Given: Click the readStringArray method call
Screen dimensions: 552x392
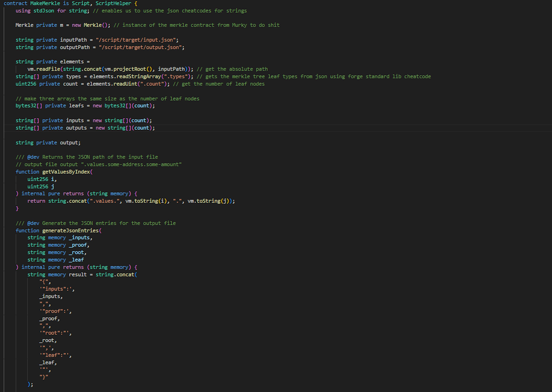Looking at the screenshot, I should tap(138, 77).
